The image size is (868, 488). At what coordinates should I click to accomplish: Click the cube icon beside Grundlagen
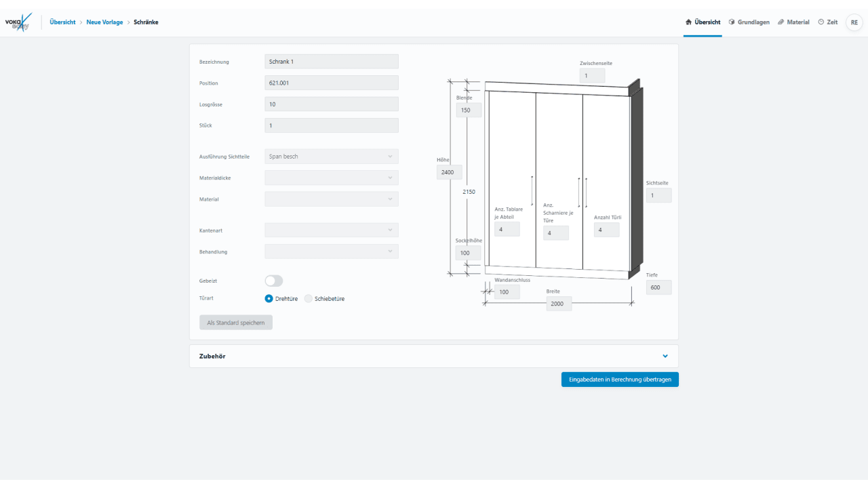pos(732,22)
